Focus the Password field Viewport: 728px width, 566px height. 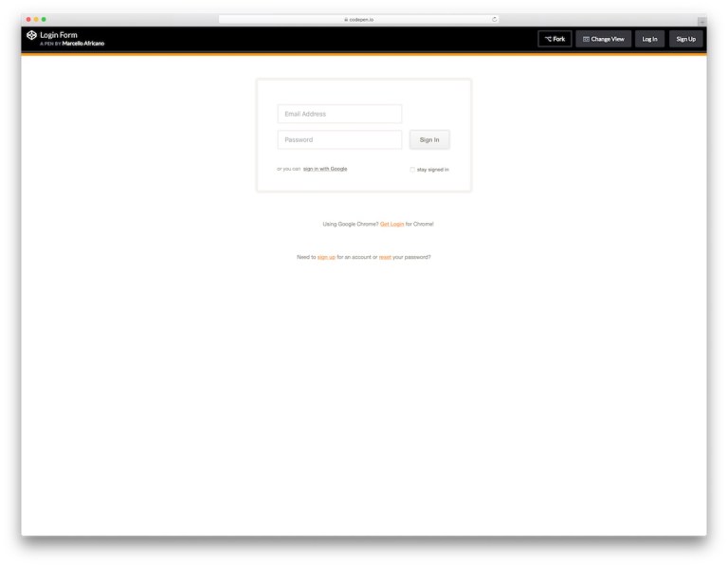pyautogui.click(x=339, y=139)
